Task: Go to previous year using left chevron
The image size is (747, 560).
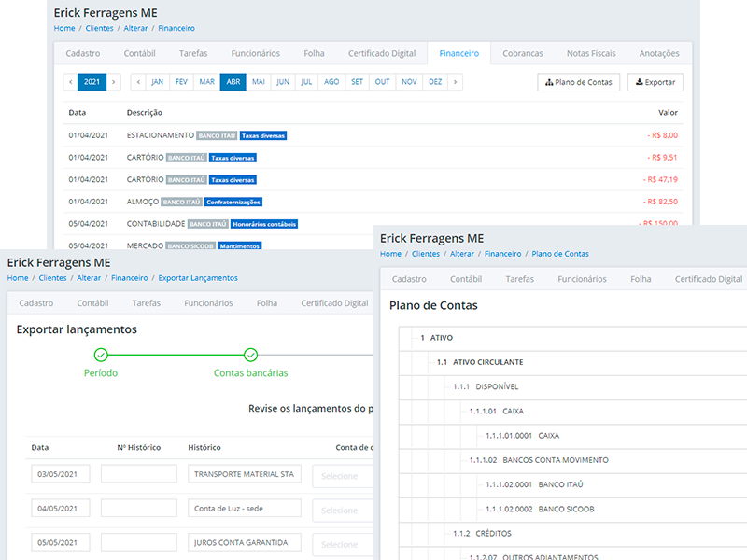Action: pos(70,82)
